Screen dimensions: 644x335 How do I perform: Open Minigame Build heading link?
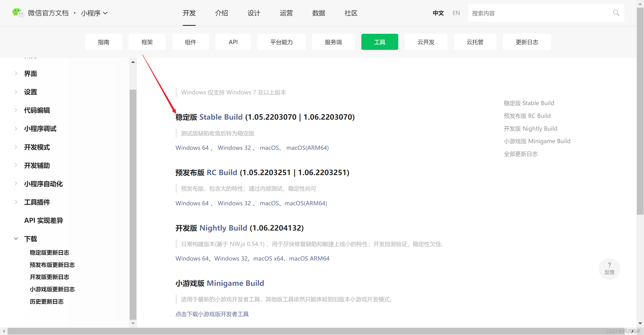pos(235,283)
